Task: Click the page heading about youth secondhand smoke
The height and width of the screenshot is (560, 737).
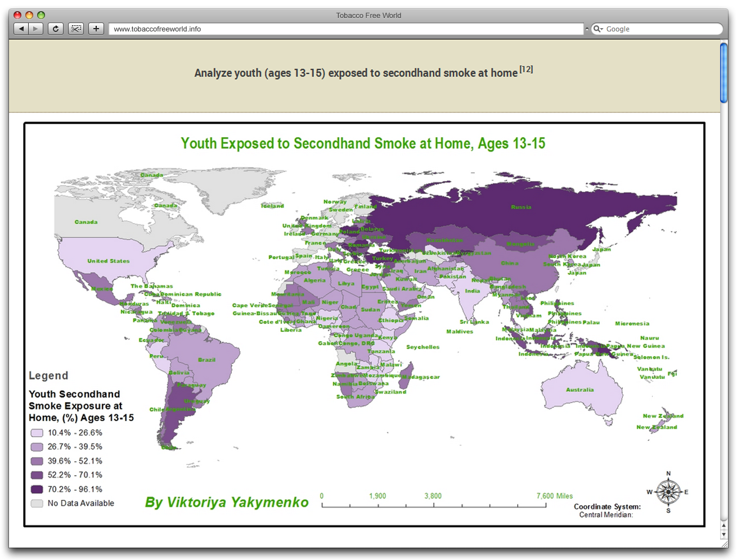Action: [356, 73]
